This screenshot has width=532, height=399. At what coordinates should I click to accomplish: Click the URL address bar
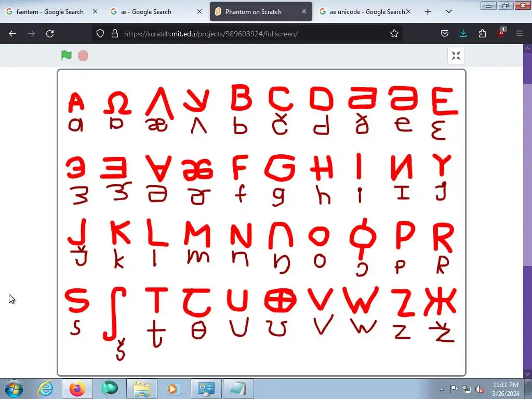(248, 34)
